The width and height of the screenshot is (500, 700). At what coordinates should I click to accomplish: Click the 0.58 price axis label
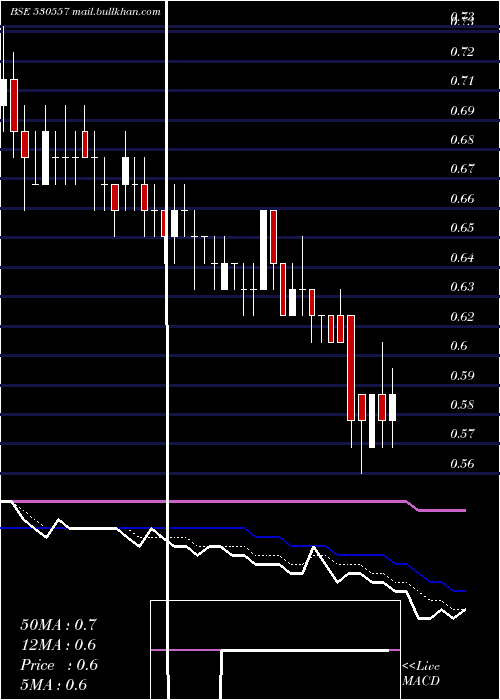point(462,404)
